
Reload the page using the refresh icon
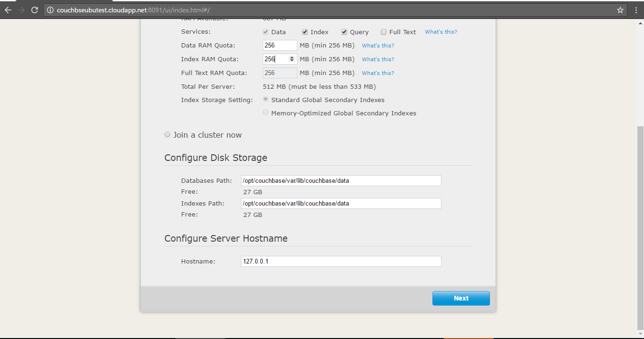coord(34,9)
